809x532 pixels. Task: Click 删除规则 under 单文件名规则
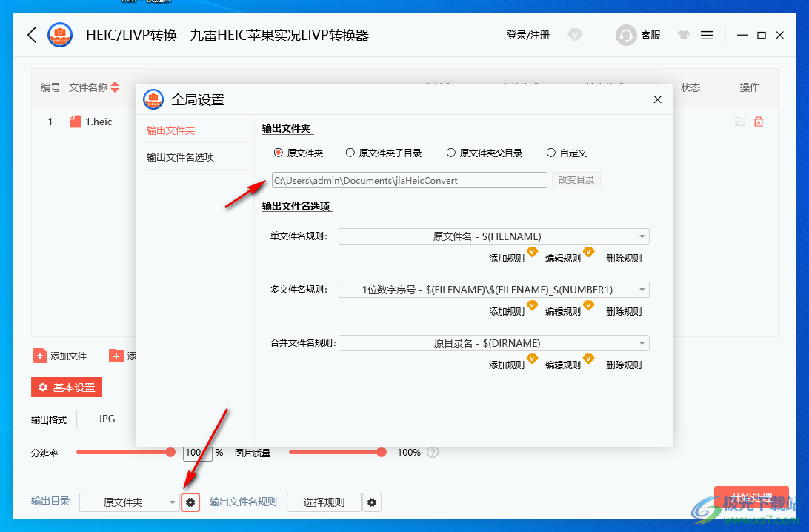624,258
